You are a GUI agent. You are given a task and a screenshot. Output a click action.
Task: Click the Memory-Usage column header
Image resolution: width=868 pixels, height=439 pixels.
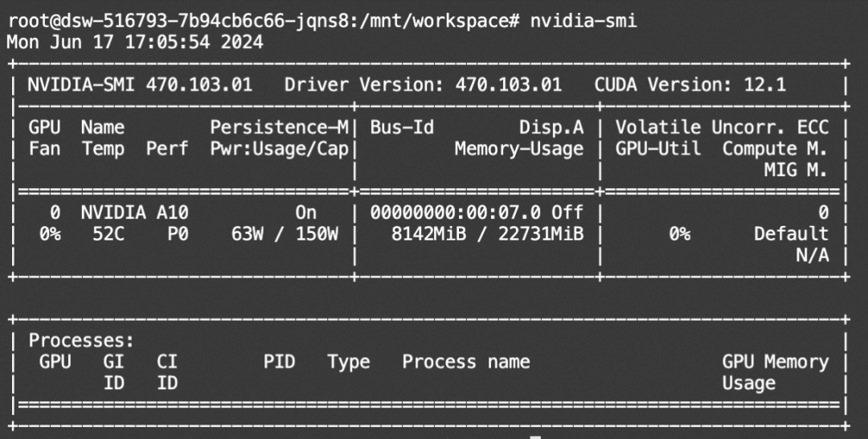point(518,148)
